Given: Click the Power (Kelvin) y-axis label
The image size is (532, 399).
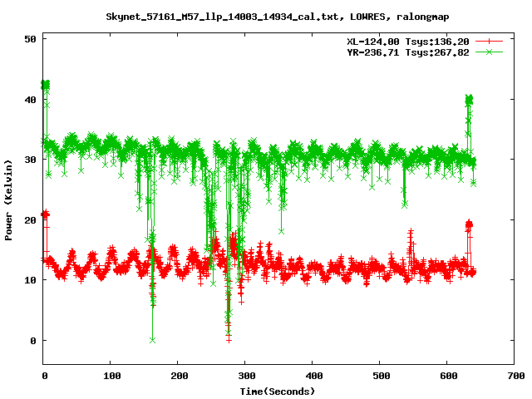Looking at the screenshot, I should [8, 200].
